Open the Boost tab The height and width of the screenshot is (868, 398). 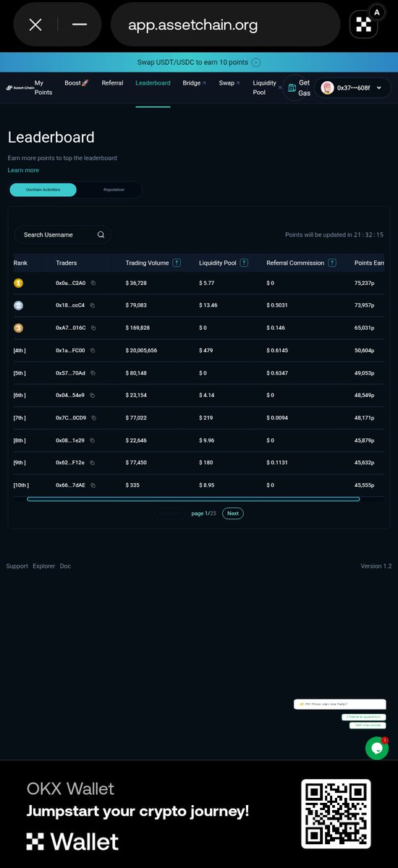76,83
